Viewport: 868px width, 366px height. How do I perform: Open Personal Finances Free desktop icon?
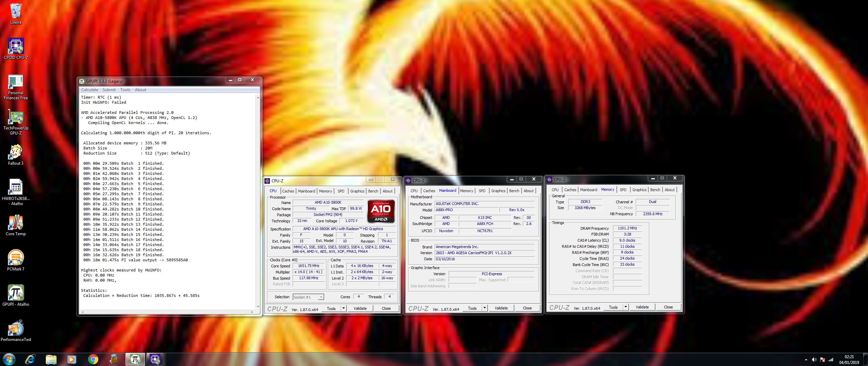point(16,87)
